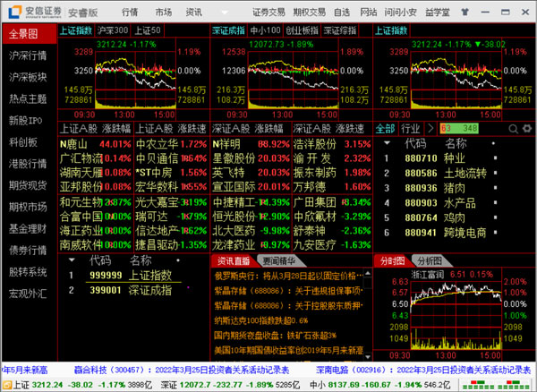The width and height of the screenshot is (537, 392).
Task: Open the 益学堂 link
Action: tap(438, 13)
